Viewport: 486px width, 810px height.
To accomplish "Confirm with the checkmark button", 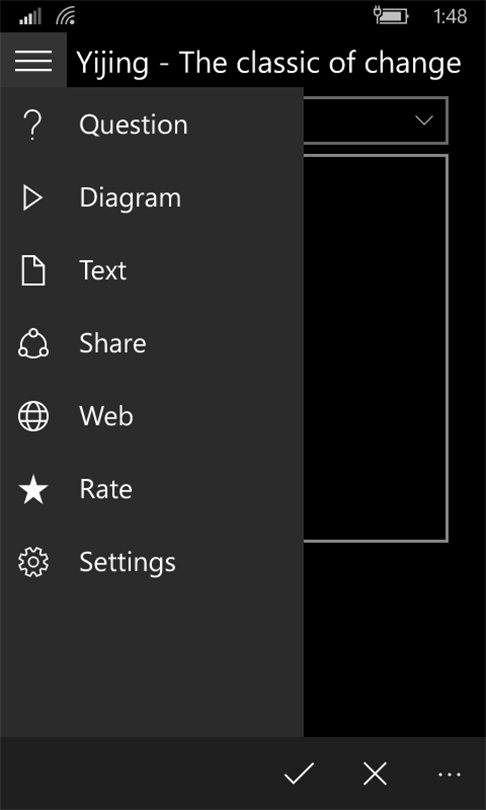I will point(299,774).
